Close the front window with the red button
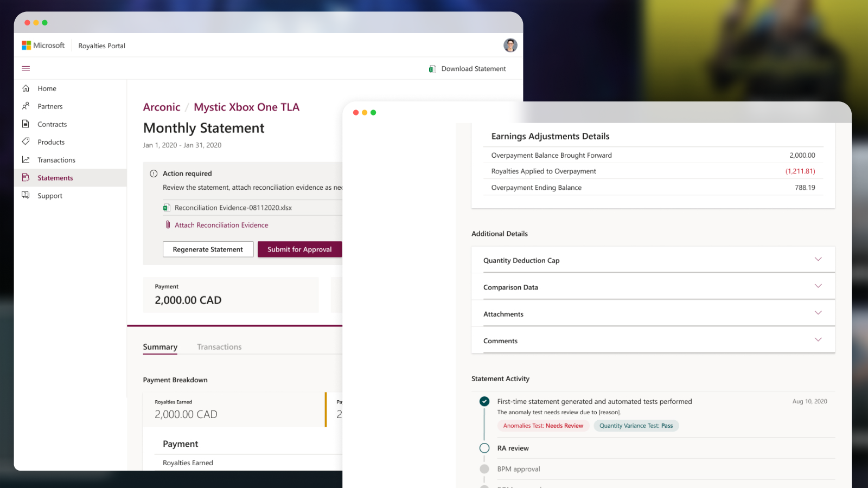Viewport: 868px width, 488px height. pos(356,113)
